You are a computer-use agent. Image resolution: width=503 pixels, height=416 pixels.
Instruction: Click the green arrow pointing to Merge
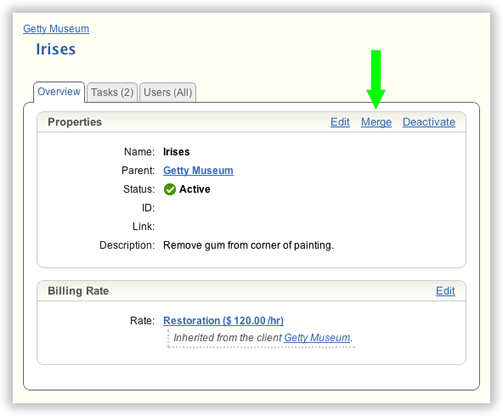pyautogui.click(x=376, y=79)
